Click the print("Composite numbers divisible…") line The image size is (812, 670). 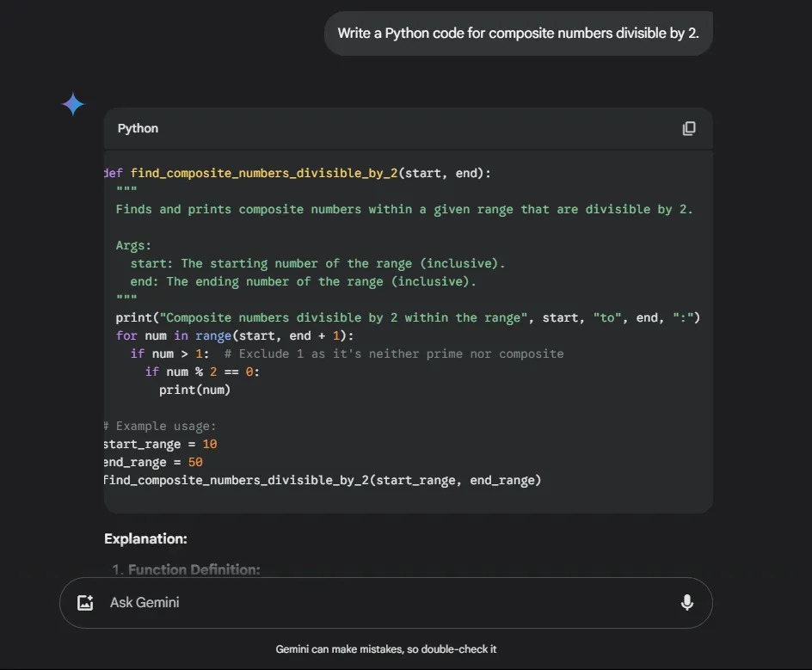pyautogui.click(x=408, y=317)
